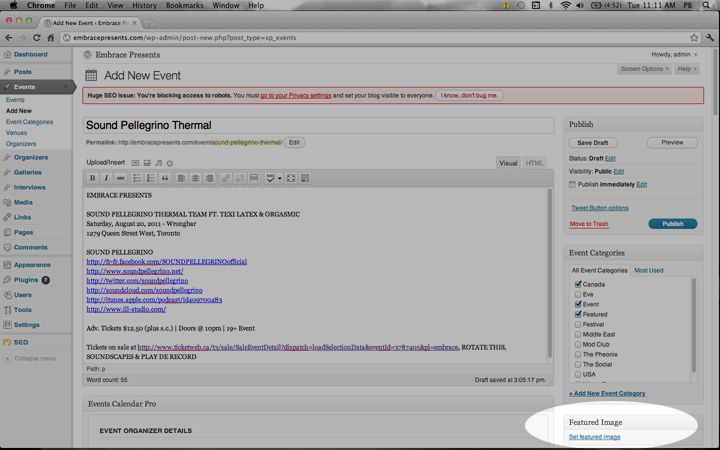The width and height of the screenshot is (720, 450).
Task: Toggle bold formatting in editor toolbar
Action: tap(93, 178)
